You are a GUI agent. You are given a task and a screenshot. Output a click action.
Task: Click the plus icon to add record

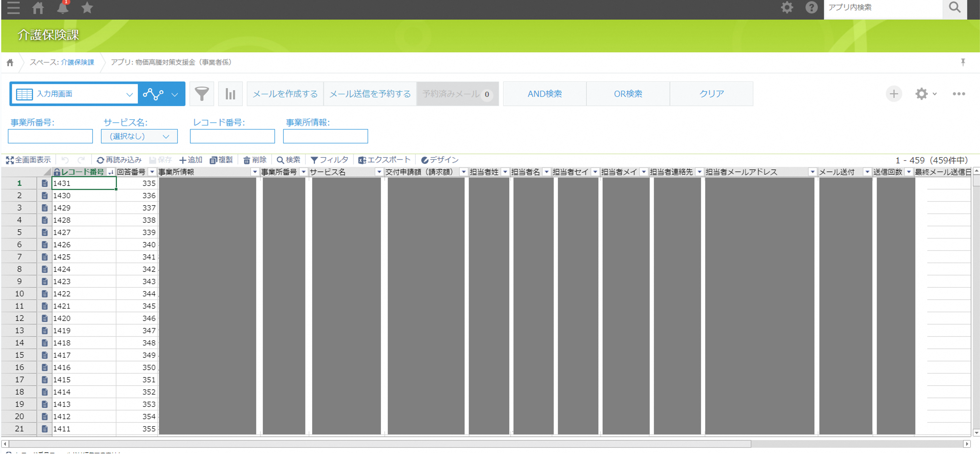[894, 93]
